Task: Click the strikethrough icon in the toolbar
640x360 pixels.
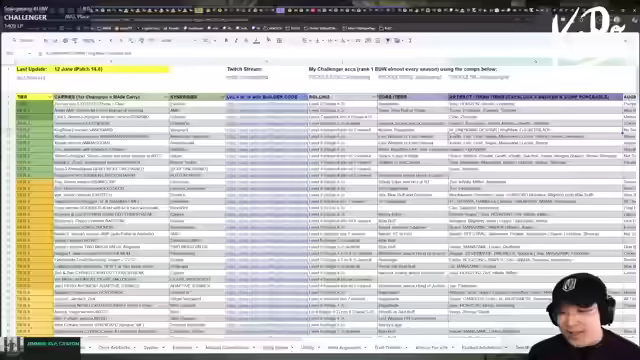Action: 246,40
